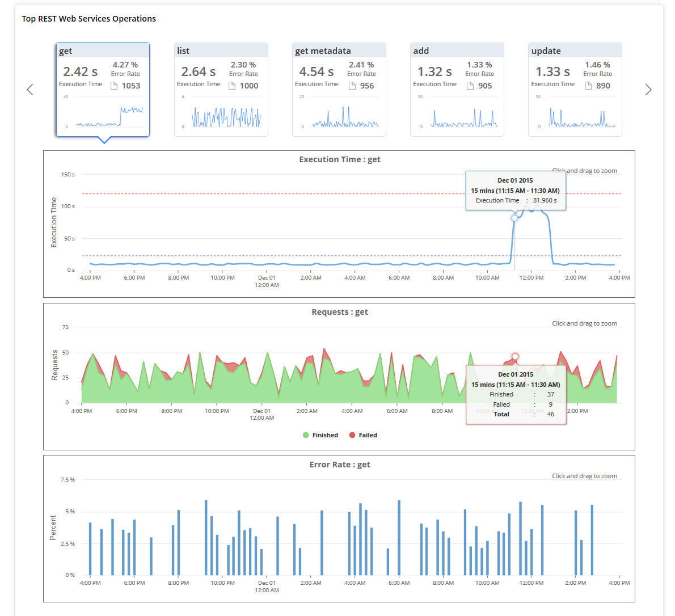The height and width of the screenshot is (616, 675).
Task: Click 2.42 s execution time value
Action: (x=80, y=71)
